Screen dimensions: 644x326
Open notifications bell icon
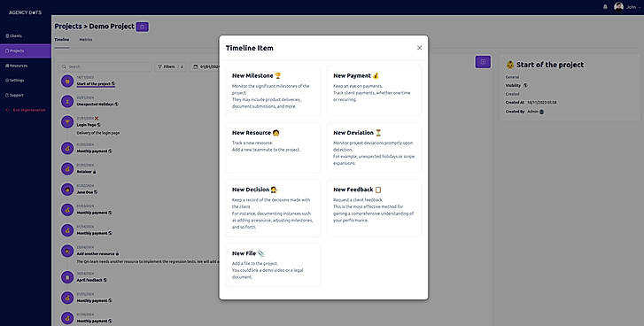605,7
